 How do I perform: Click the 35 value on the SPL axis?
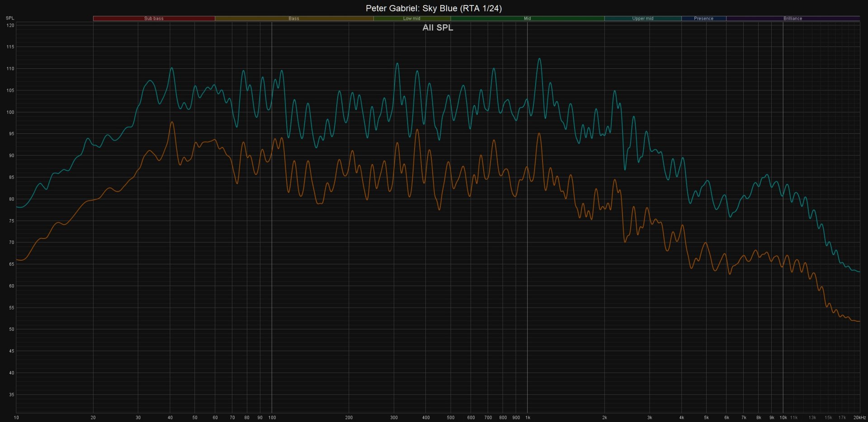[11, 394]
